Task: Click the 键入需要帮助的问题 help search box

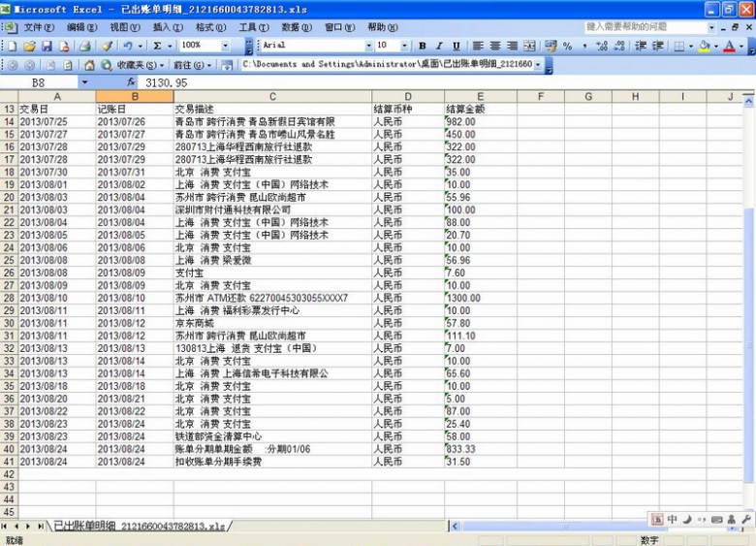Action: 646,27
